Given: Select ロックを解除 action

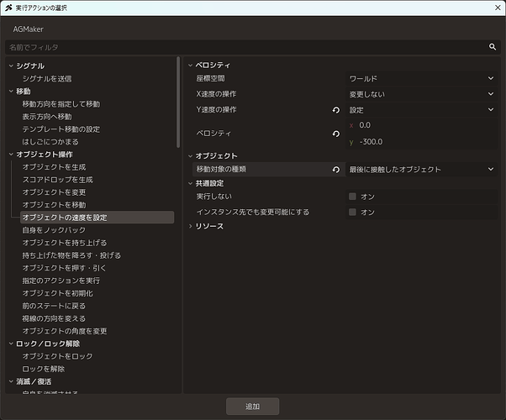Looking at the screenshot, I should pos(43,369).
